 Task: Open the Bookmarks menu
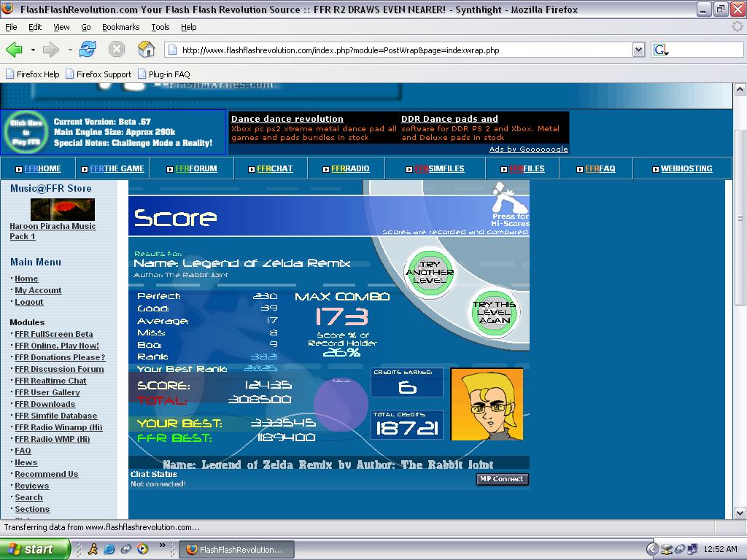tap(120, 27)
